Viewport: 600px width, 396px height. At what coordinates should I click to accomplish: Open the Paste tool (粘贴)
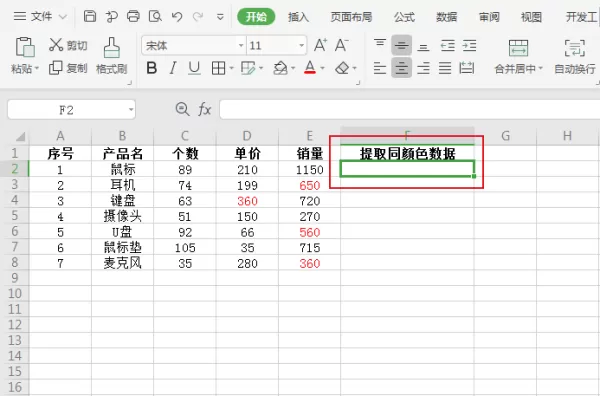pyautogui.click(x=25, y=47)
